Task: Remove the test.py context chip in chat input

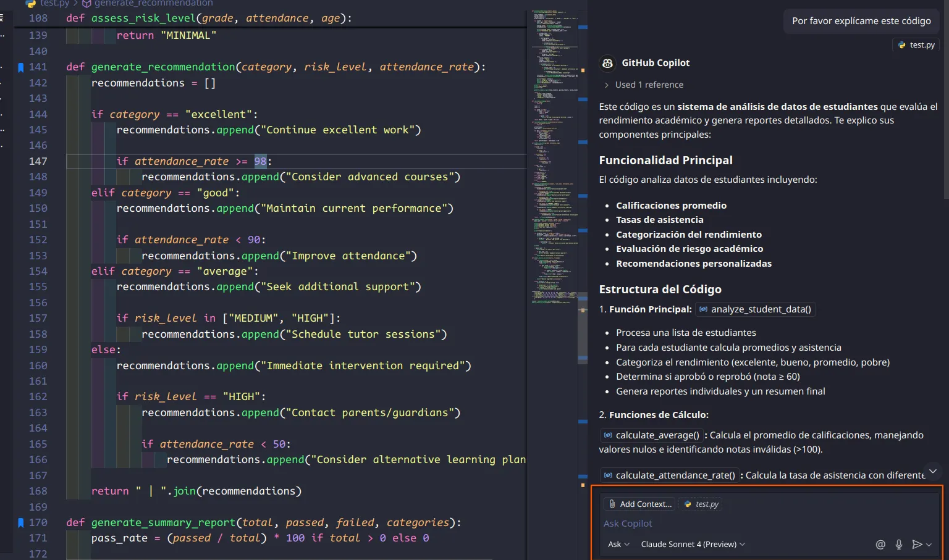Action: click(701, 504)
